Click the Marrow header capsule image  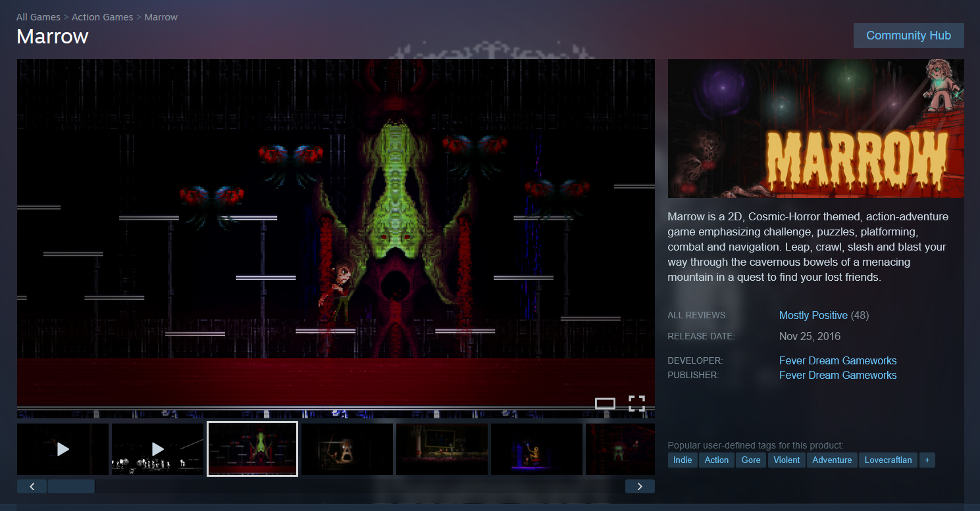[816, 129]
